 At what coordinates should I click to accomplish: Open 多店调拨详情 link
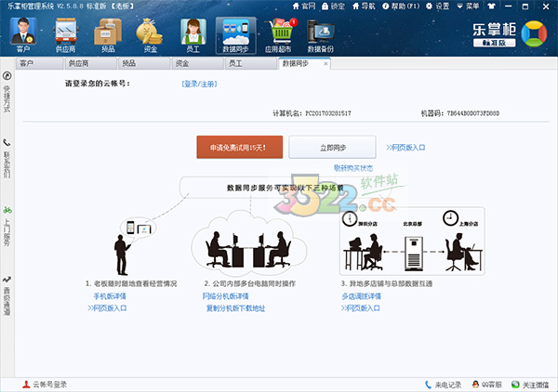click(x=361, y=296)
